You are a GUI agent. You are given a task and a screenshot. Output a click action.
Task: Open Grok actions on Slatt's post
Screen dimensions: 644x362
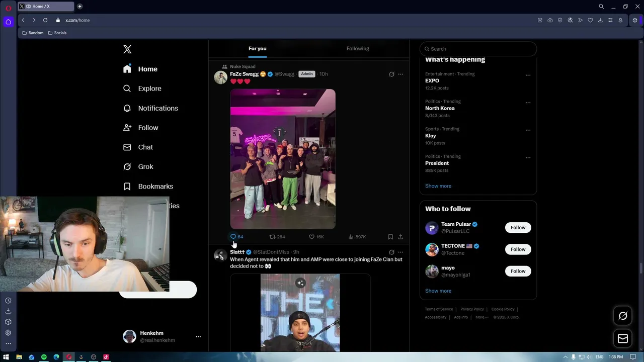tap(391, 252)
